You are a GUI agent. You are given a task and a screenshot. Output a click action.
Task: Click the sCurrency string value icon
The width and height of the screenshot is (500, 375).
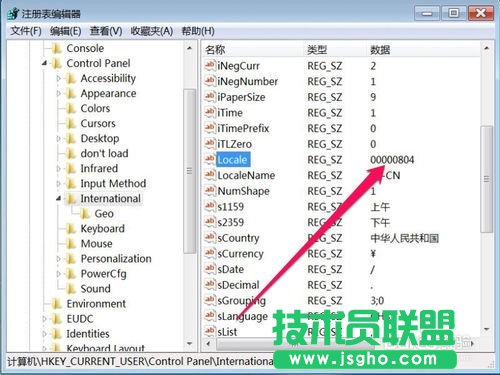(210, 253)
